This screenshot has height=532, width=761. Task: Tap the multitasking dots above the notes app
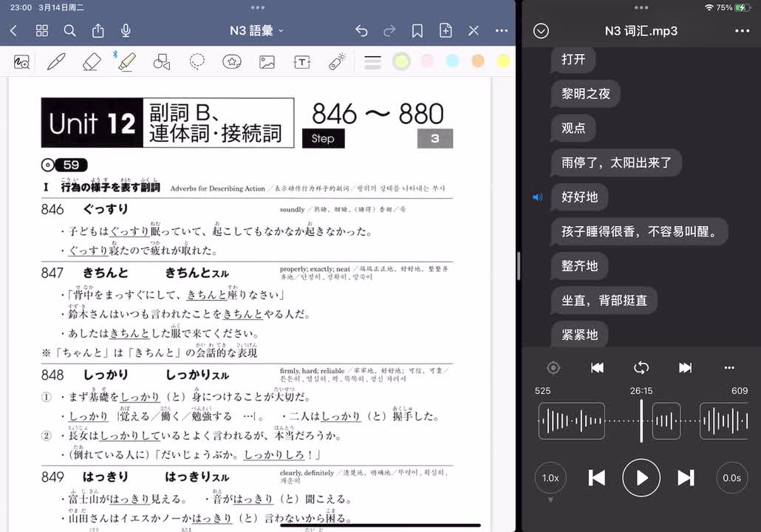click(258, 8)
